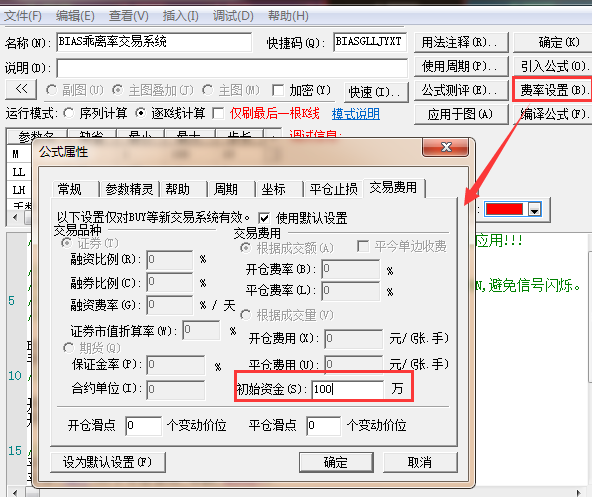Open the 文件(F) menu
592x497 pixels.
(23, 16)
